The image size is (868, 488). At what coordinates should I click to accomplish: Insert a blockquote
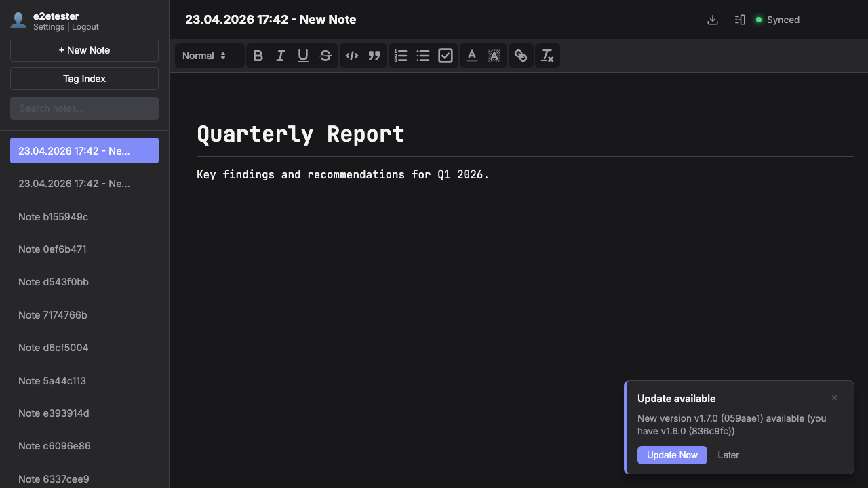(374, 56)
